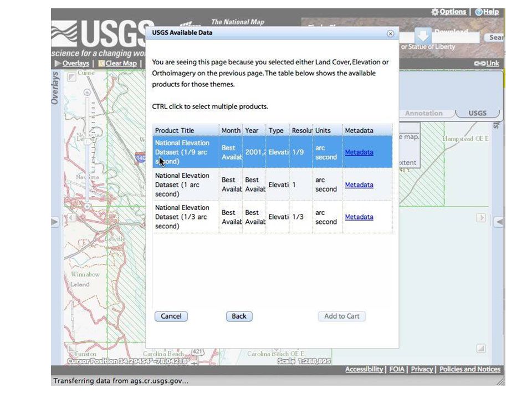Select National Elevation Dataset (1/3 arc second) row
532x399 pixels.
(273, 217)
